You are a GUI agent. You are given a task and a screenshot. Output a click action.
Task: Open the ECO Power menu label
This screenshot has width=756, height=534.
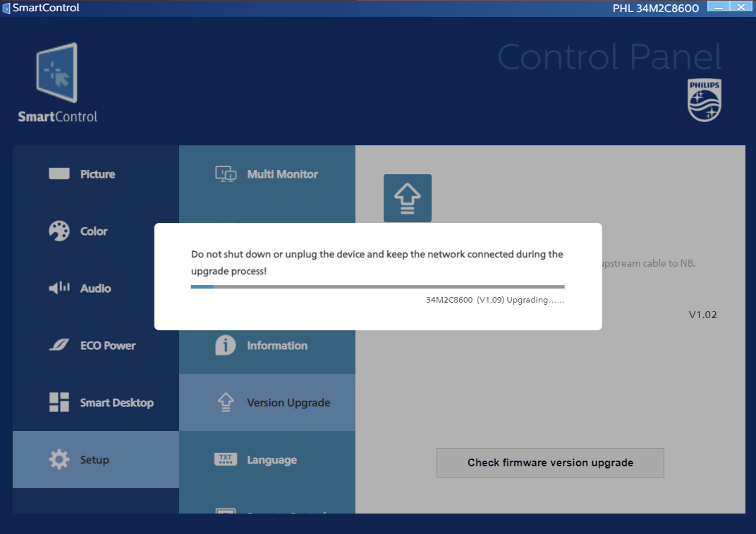[108, 346]
